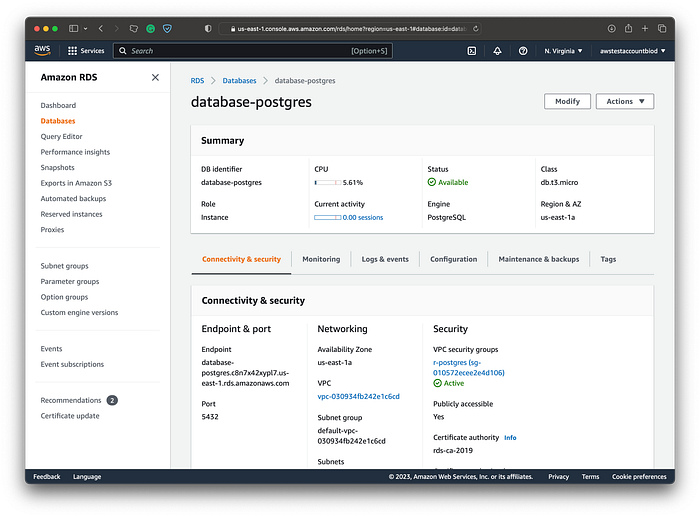Open Proxies in the sidebar

(52, 229)
